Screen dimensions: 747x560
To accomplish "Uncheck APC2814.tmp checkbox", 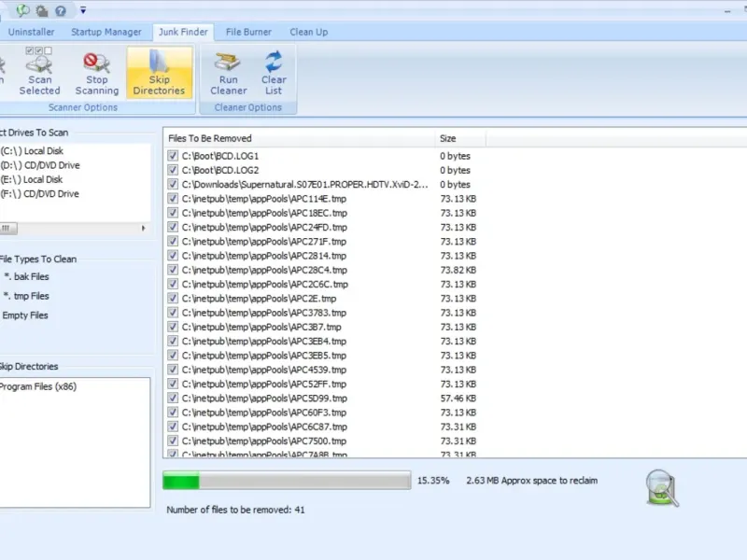I will 173,256.
